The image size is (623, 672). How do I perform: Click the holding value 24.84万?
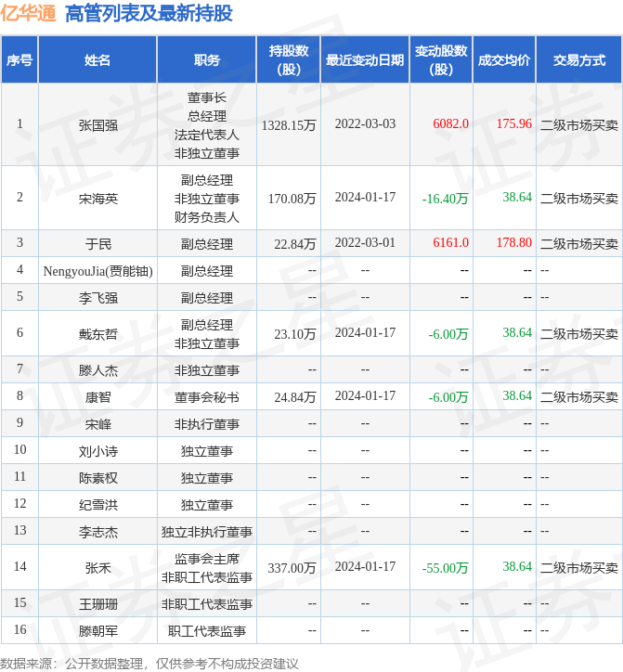click(295, 397)
